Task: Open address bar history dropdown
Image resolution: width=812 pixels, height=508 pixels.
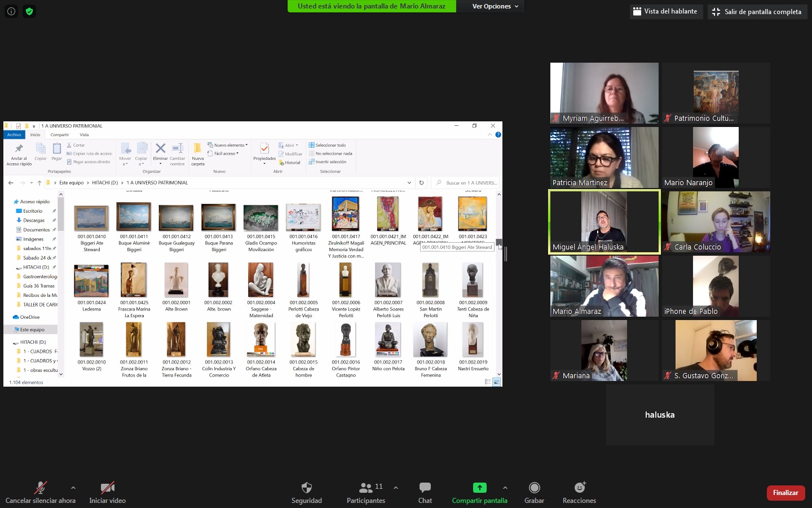Action: tap(409, 183)
